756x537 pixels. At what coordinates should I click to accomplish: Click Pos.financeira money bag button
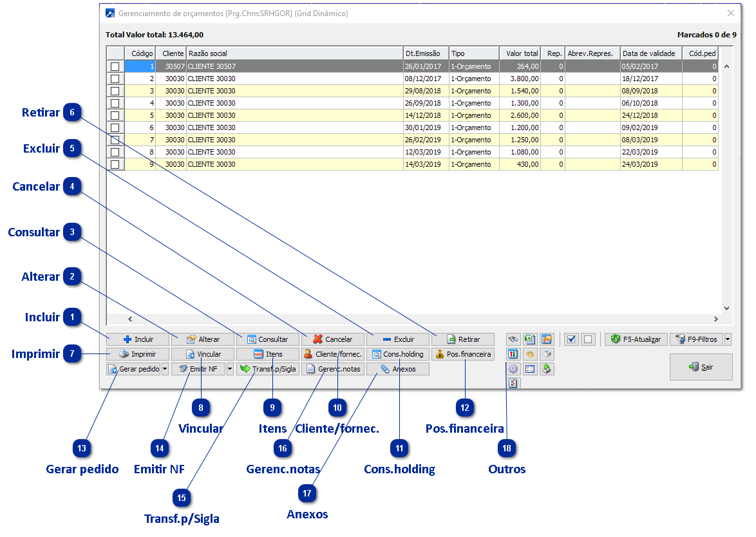(462, 354)
